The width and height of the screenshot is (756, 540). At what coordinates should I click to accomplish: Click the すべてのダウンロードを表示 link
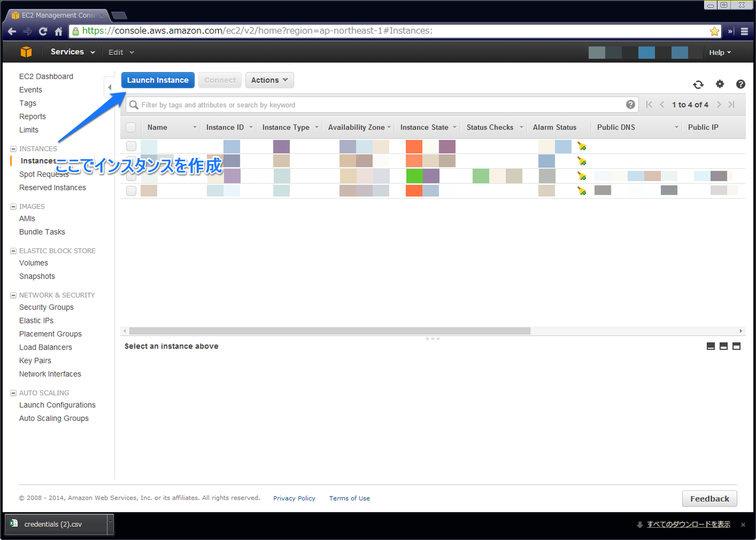689,525
